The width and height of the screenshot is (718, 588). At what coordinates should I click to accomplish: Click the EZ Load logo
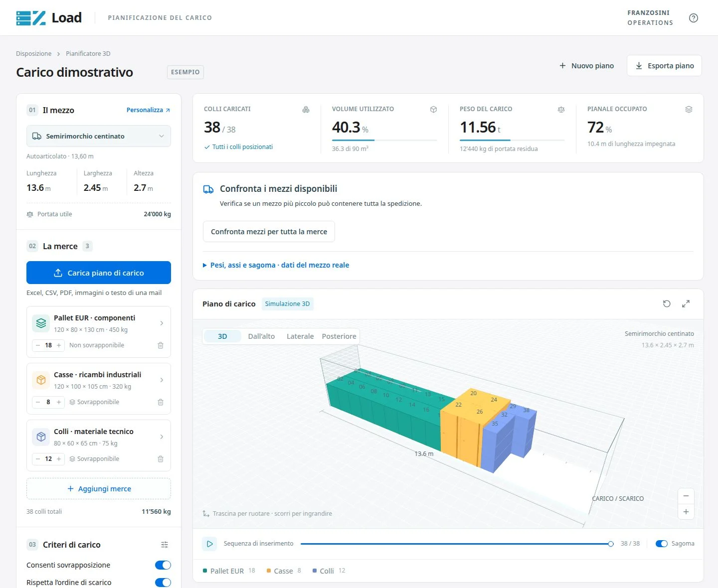click(x=49, y=18)
